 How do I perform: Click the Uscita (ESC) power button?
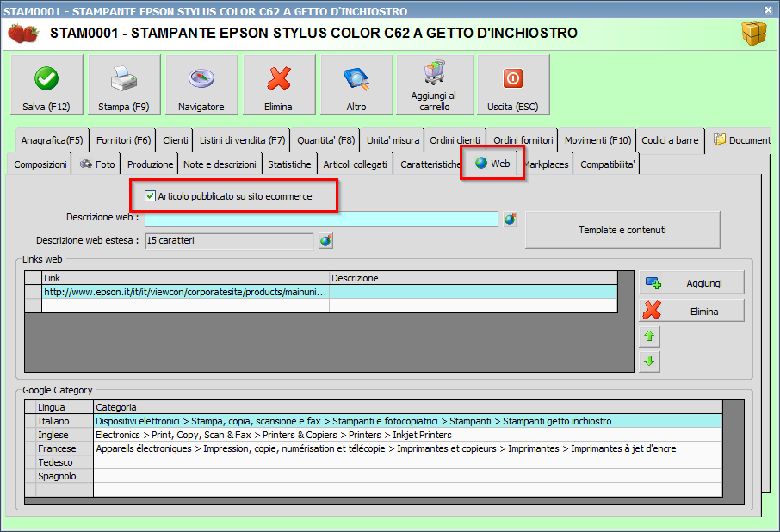tap(513, 85)
